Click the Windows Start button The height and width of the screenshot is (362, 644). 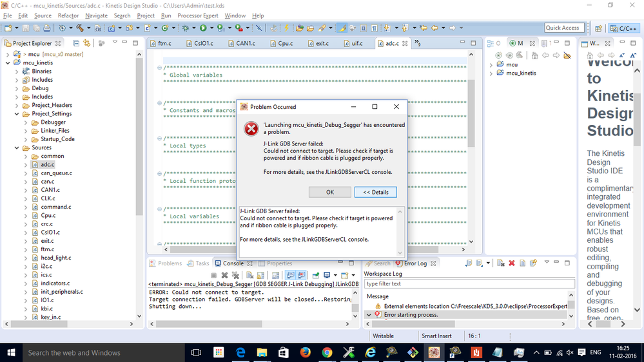pyautogui.click(x=11, y=352)
